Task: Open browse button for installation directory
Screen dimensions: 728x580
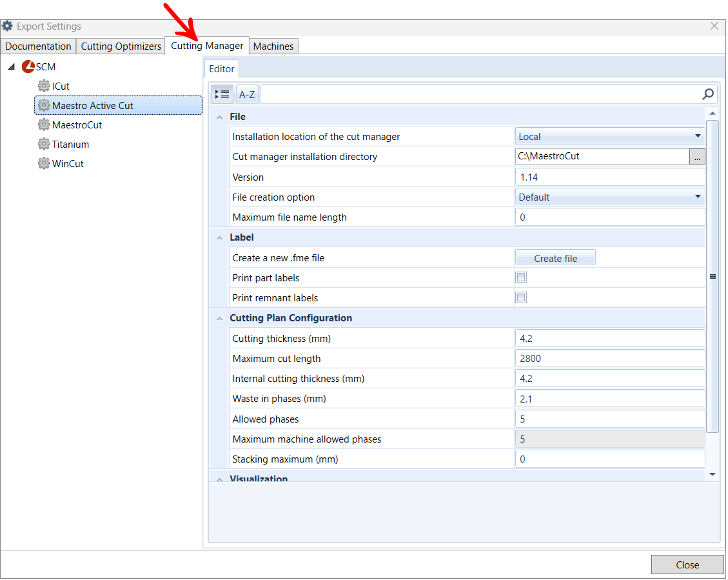Action: coord(697,157)
